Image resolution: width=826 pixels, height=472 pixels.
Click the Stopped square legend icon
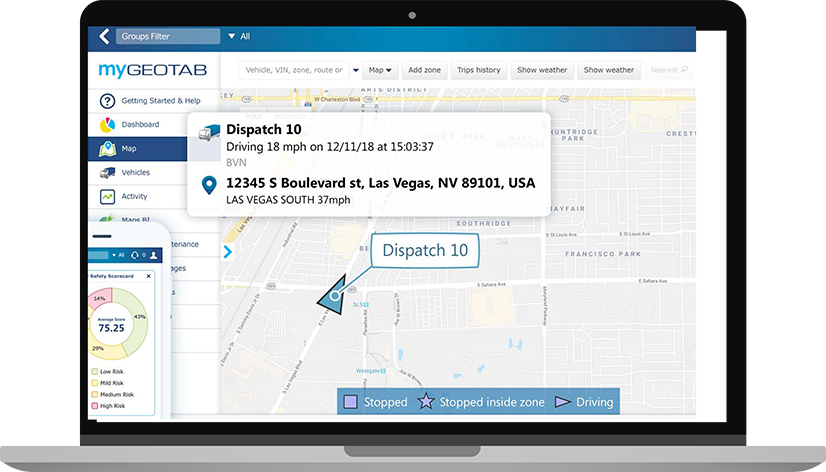(x=350, y=402)
